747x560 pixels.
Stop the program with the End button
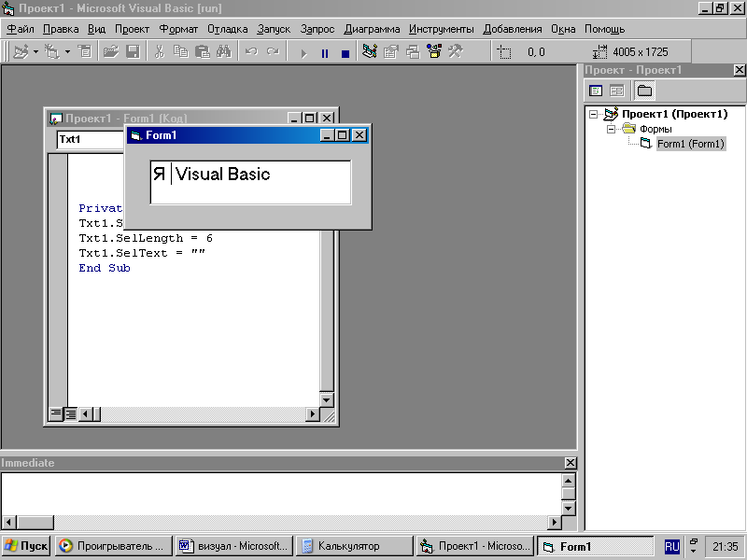click(x=345, y=53)
